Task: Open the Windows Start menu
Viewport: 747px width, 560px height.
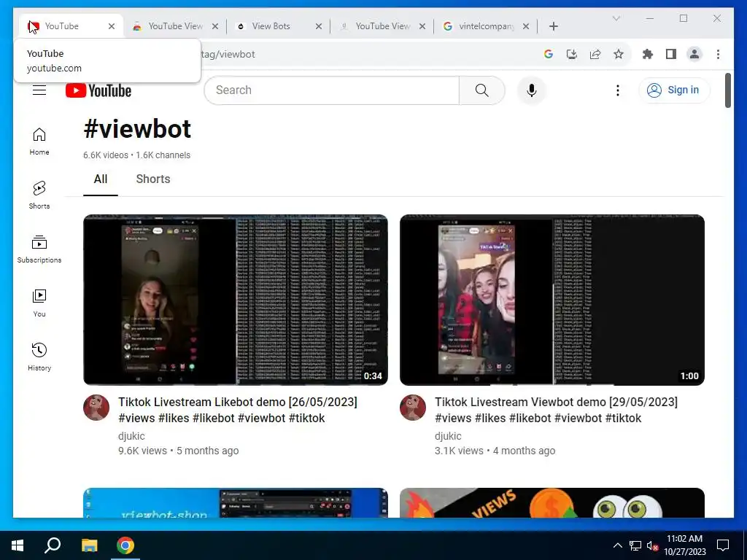Action: (18, 545)
